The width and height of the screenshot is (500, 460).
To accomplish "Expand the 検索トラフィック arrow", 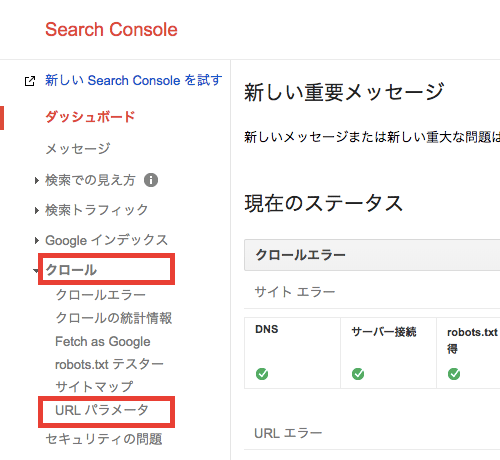I will pos(37,211).
